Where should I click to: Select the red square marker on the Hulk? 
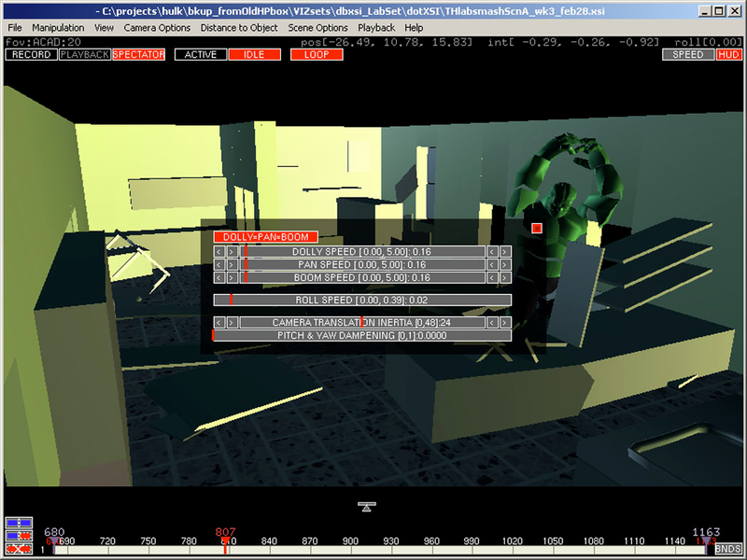tap(537, 228)
